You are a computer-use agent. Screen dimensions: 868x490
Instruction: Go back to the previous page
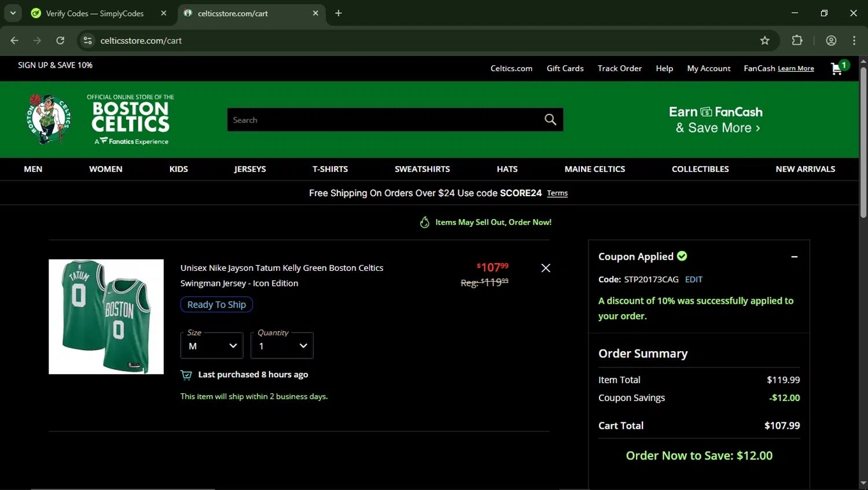click(14, 40)
